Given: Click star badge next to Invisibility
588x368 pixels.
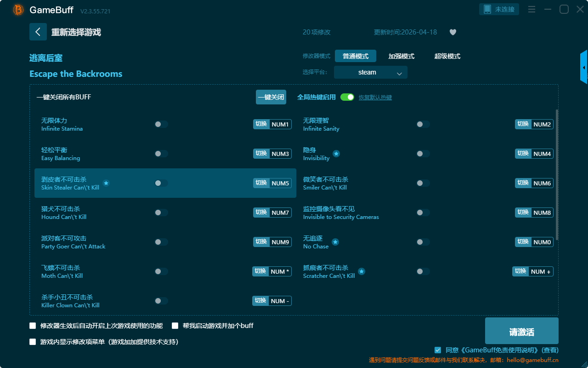Looking at the screenshot, I should click(336, 154).
